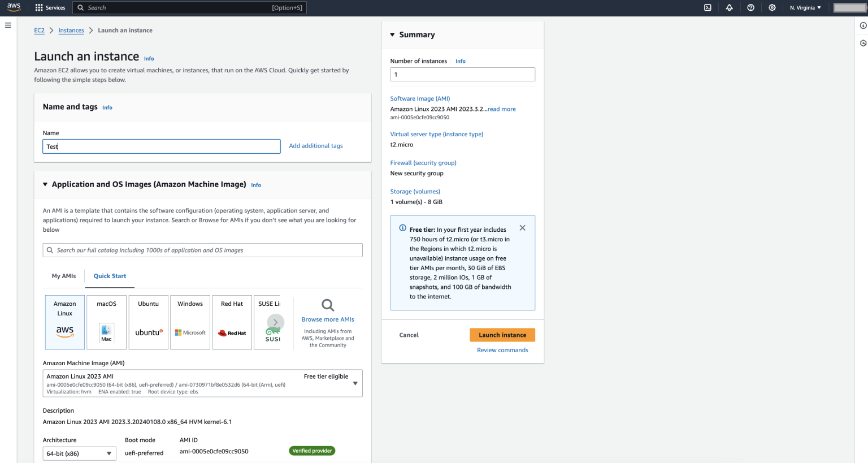Select the Red Hat AMI tile

pos(232,322)
